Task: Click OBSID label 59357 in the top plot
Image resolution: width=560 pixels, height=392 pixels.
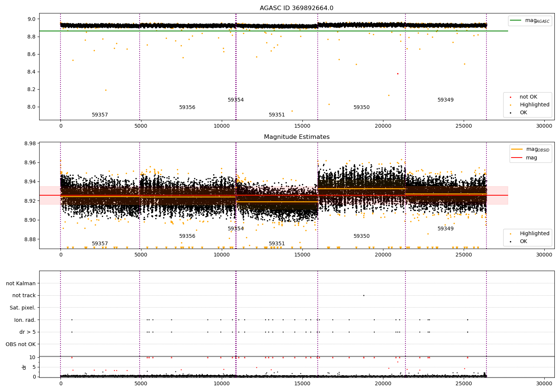Action: [100, 115]
